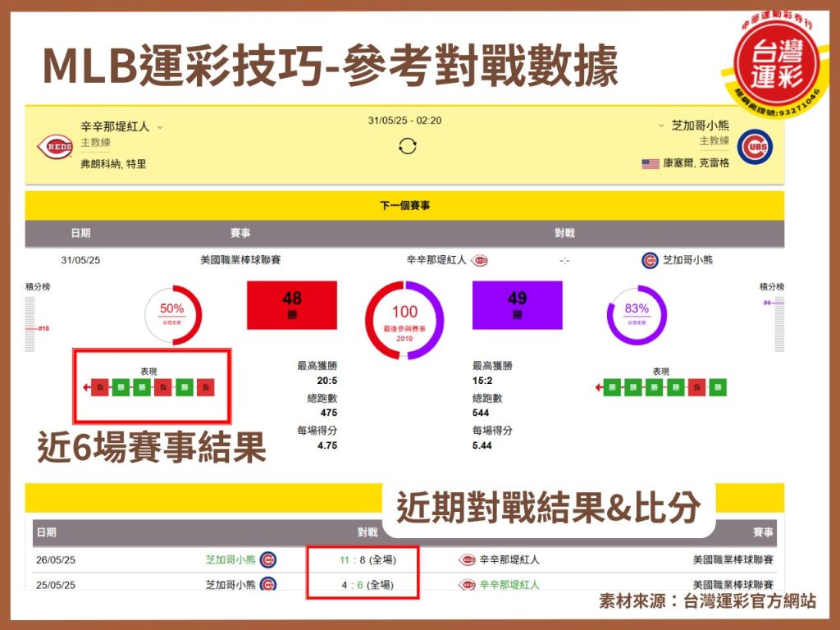
Task: Click the 11 : 8 (全場) score
Action: (367, 559)
